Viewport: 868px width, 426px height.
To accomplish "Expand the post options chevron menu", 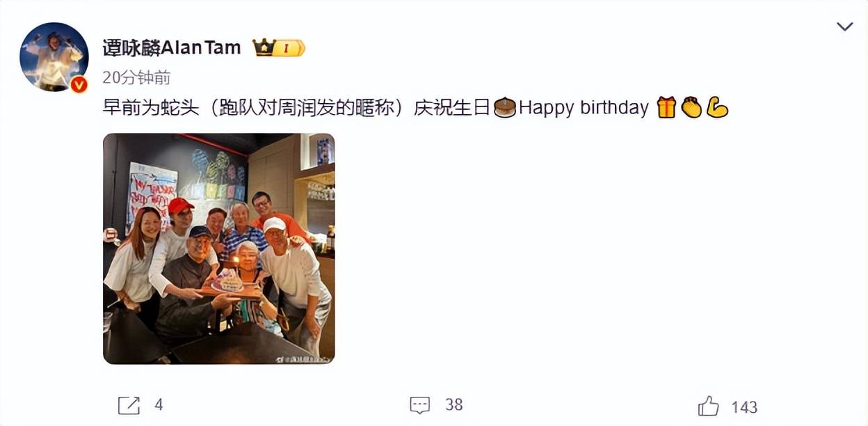I will click(844, 27).
